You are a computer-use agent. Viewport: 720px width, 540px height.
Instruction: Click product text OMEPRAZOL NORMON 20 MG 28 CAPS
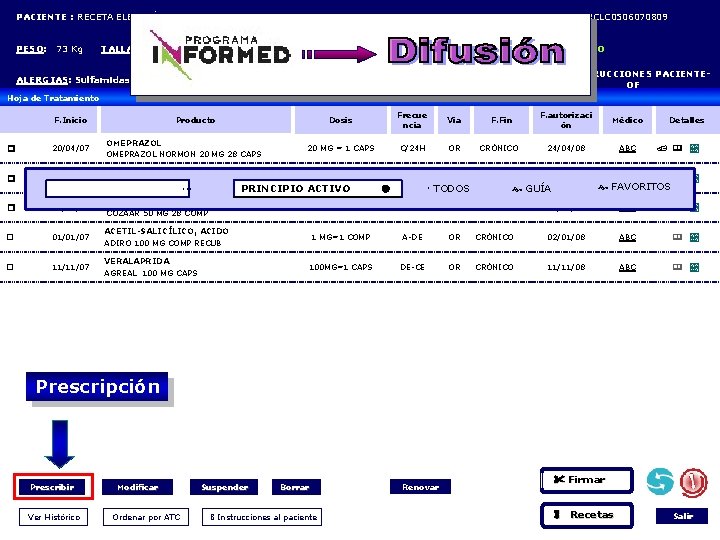coord(184,154)
